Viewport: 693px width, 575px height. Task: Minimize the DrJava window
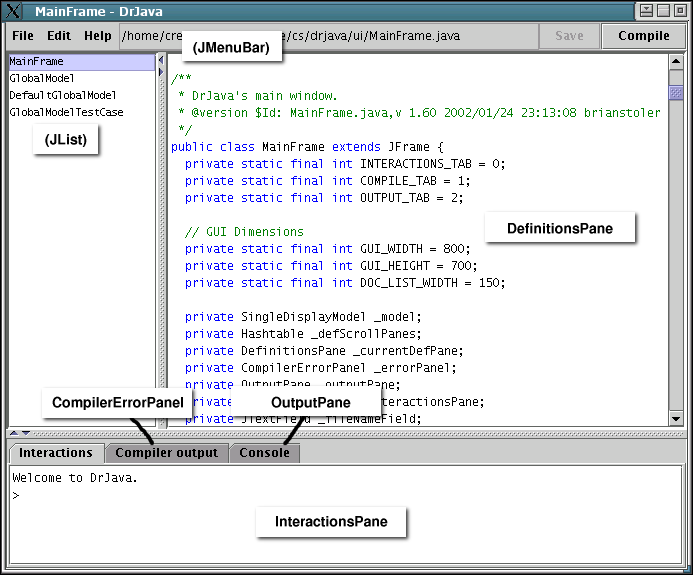[x=646, y=11]
